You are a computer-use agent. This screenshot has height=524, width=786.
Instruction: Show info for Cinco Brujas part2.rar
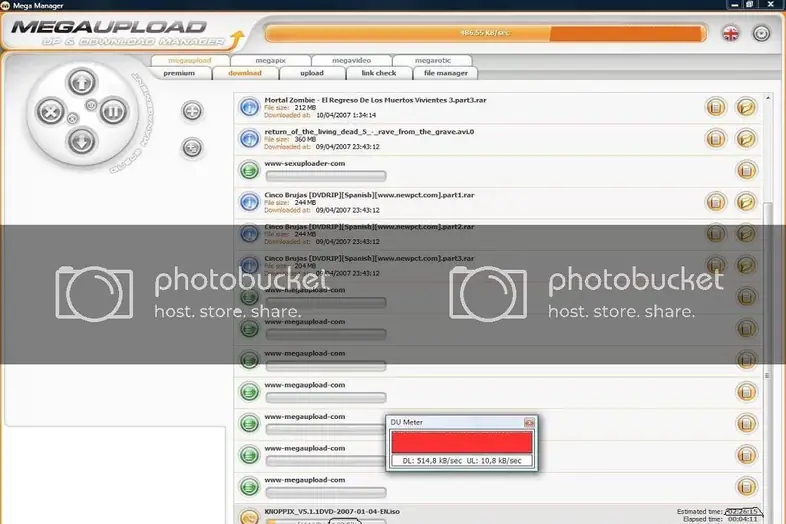249,234
